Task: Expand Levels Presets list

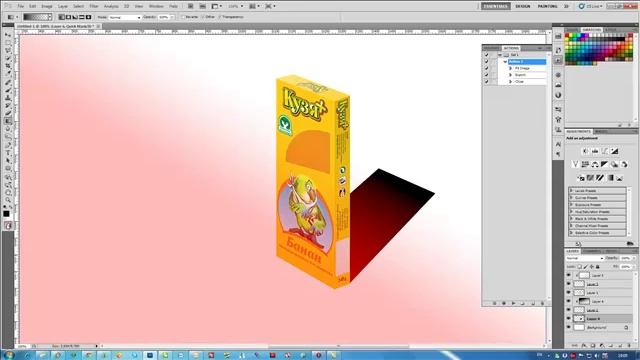Action: 572,191
